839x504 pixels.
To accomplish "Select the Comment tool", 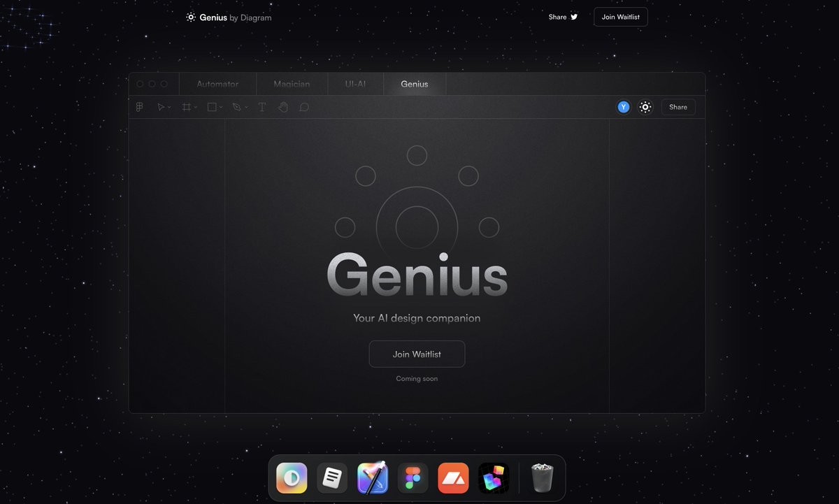I will (304, 107).
